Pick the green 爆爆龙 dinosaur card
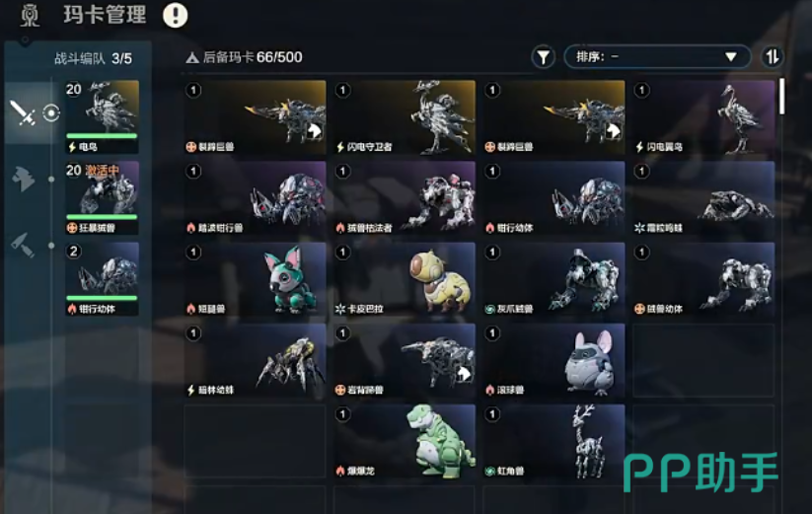The width and height of the screenshot is (812, 514). (x=405, y=442)
